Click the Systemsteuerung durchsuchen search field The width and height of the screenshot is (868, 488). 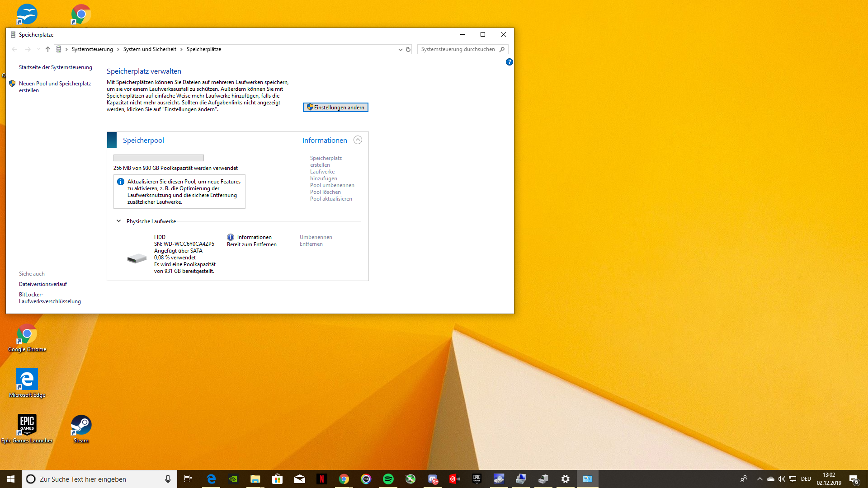click(x=458, y=49)
